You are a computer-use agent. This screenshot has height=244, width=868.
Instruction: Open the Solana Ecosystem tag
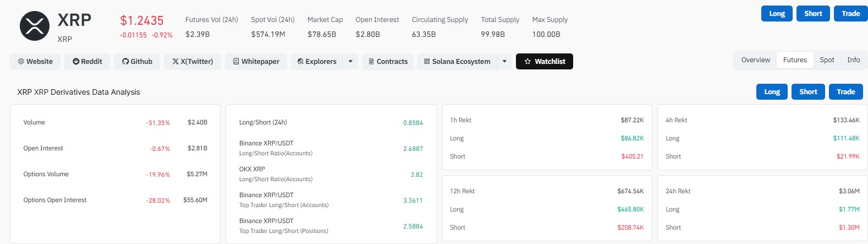pyautogui.click(x=457, y=62)
